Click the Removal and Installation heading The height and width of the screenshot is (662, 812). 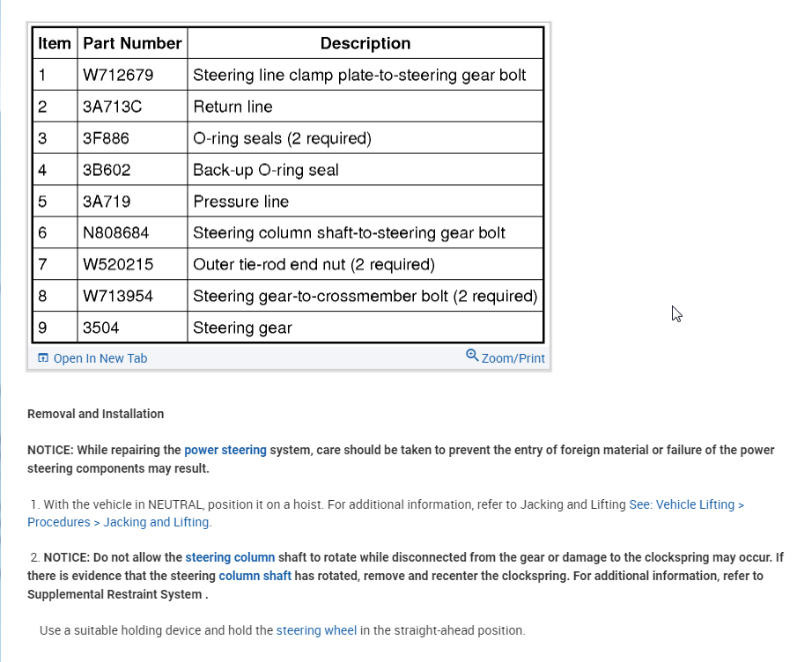pos(95,414)
